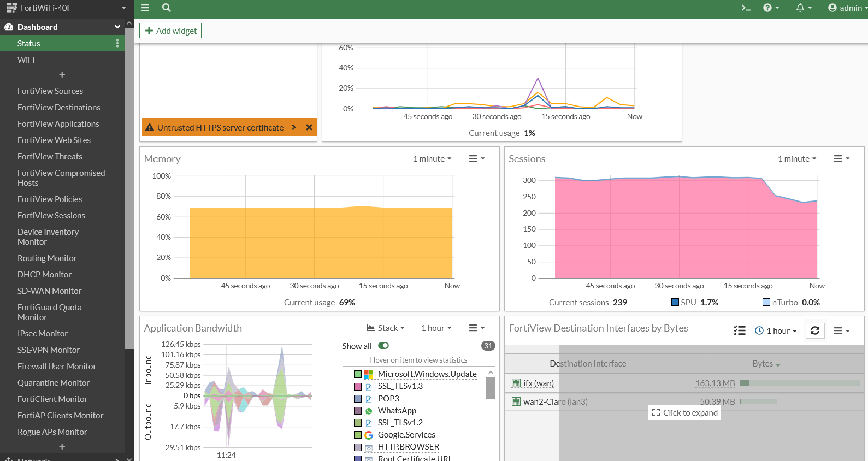The height and width of the screenshot is (461, 868).
Task: Open the Memory 1 minute timeframe dropdown
Action: click(x=432, y=158)
